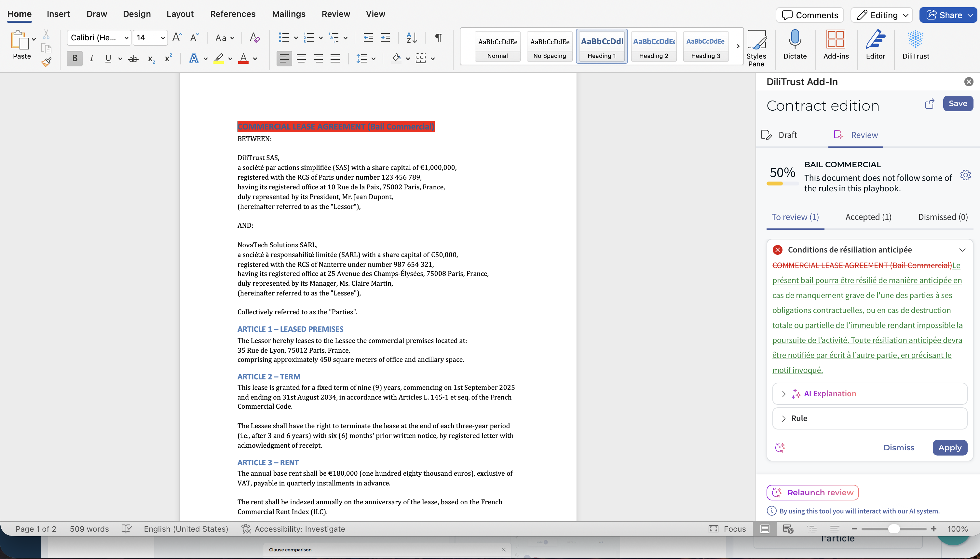Open the font size dropdown
The image size is (980, 559).
coord(163,38)
